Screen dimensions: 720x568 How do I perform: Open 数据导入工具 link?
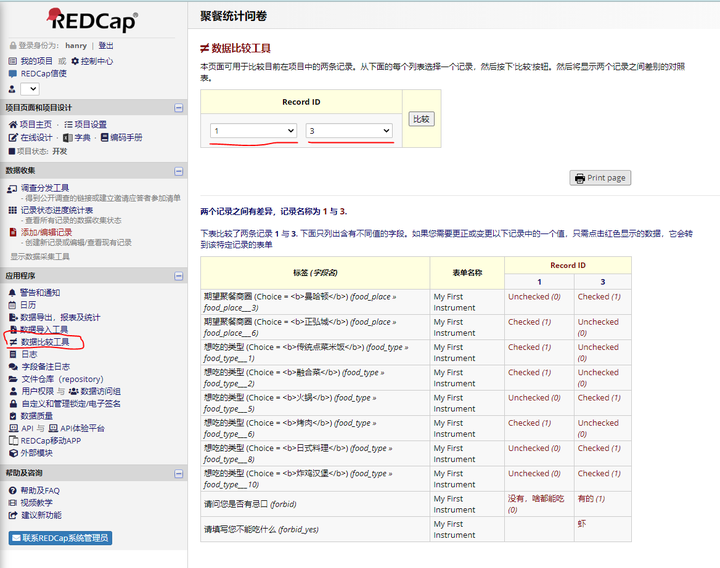(45, 330)
